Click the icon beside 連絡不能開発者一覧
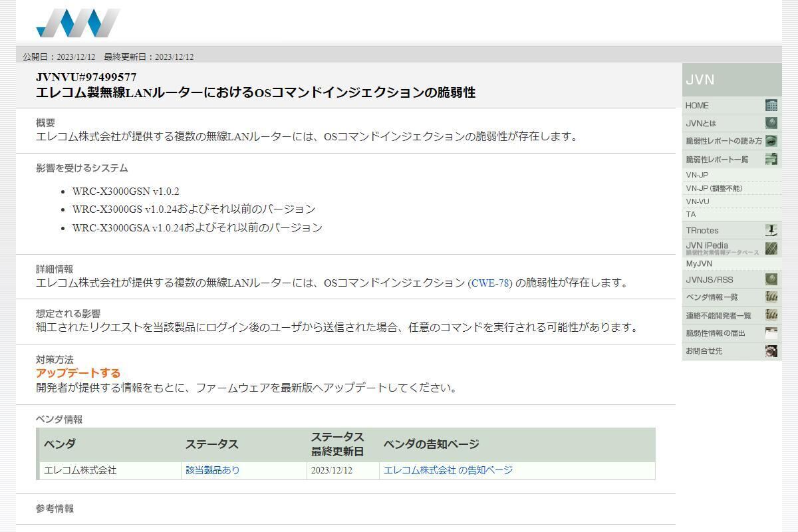The width and height of the screenshot is (798, 532). point(771,315)
